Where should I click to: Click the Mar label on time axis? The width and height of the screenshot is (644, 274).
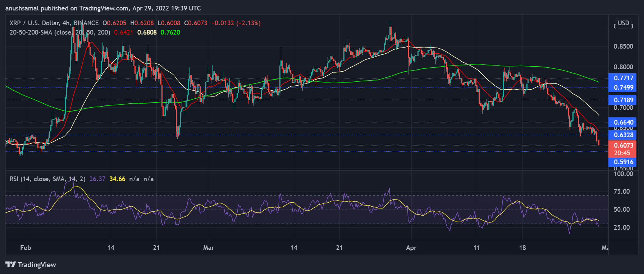tap(209, 248)
